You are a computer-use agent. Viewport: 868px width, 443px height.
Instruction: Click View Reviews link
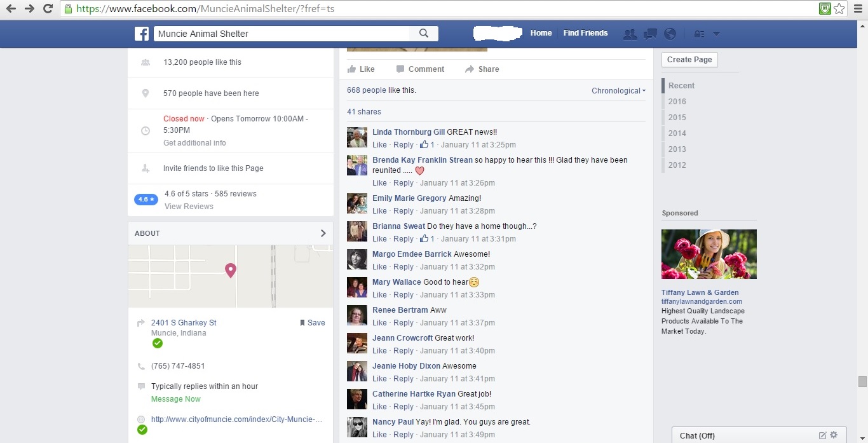tap(189, 207)
